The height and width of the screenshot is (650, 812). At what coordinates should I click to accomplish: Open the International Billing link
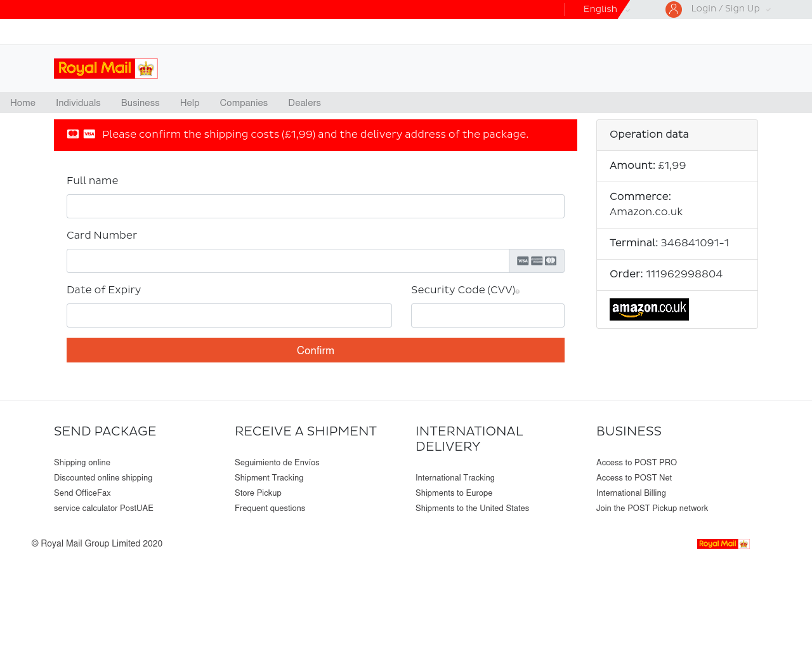coord(631,493)
